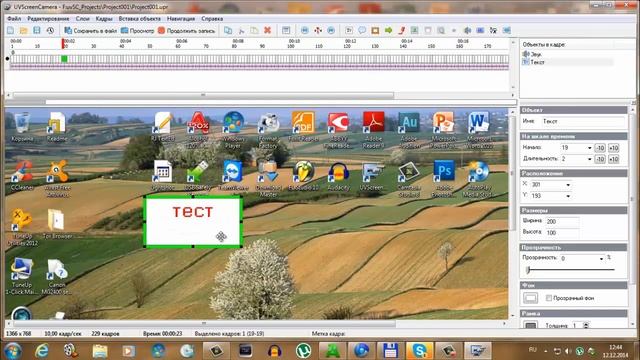Image resolution: width=640 pixels, height=360 pixels.
Task: Click Сохранить в файл toolbar button
Action: pos(91,31)
